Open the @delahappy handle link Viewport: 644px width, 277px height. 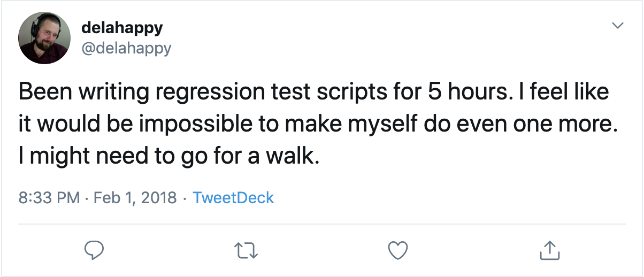[x=126, y=48]
